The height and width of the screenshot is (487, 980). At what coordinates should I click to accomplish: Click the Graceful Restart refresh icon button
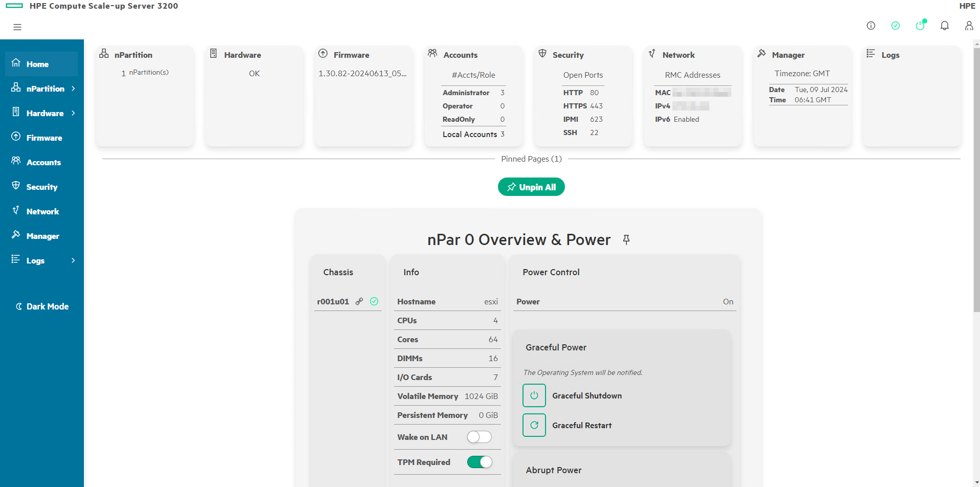534,425
